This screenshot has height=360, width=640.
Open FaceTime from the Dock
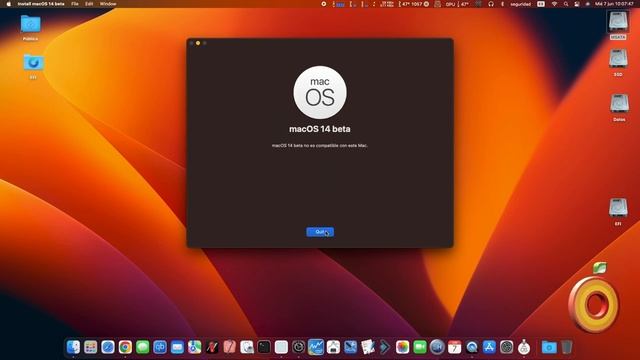[x=420, y=347]
